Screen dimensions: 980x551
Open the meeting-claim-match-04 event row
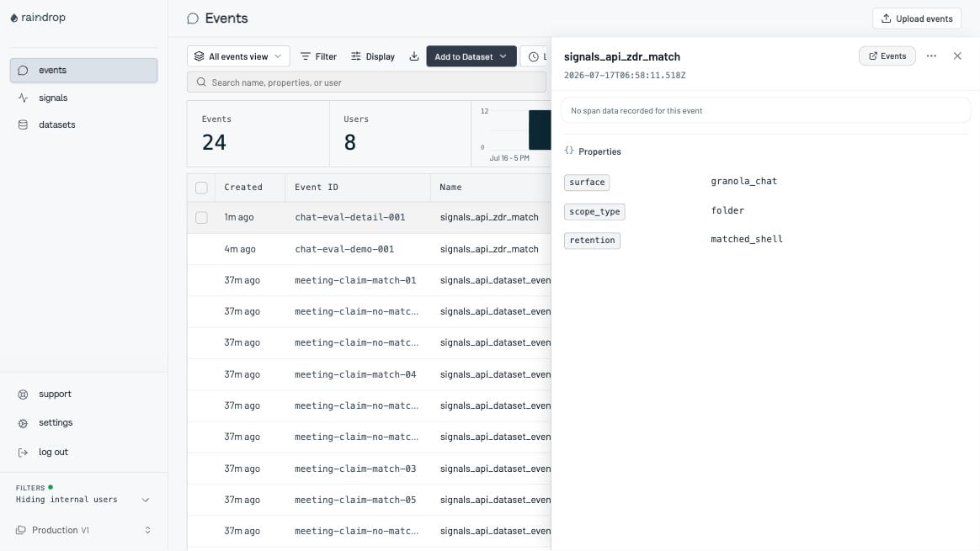coord(369,374)
